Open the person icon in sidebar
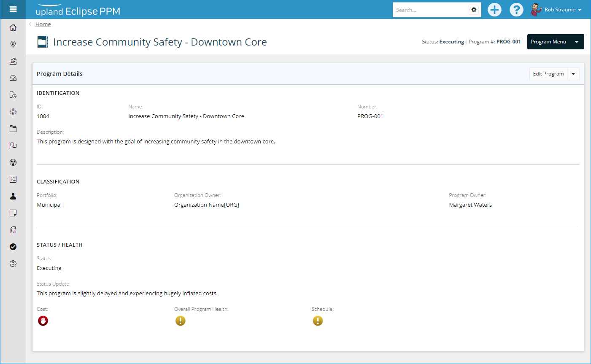 [x=13, y=196]
